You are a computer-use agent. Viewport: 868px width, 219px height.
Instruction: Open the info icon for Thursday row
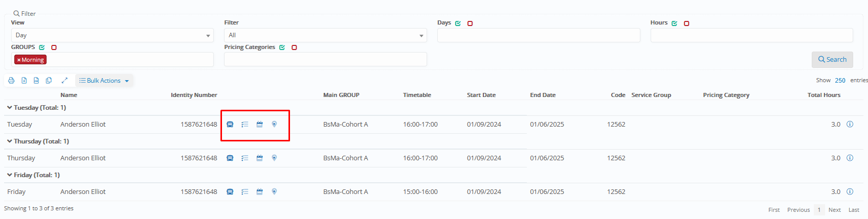(850, 158)
